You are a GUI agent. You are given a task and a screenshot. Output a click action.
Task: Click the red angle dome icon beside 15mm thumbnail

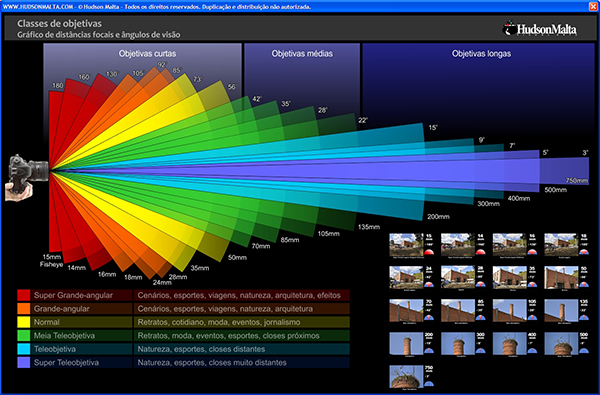pos(429,252)
